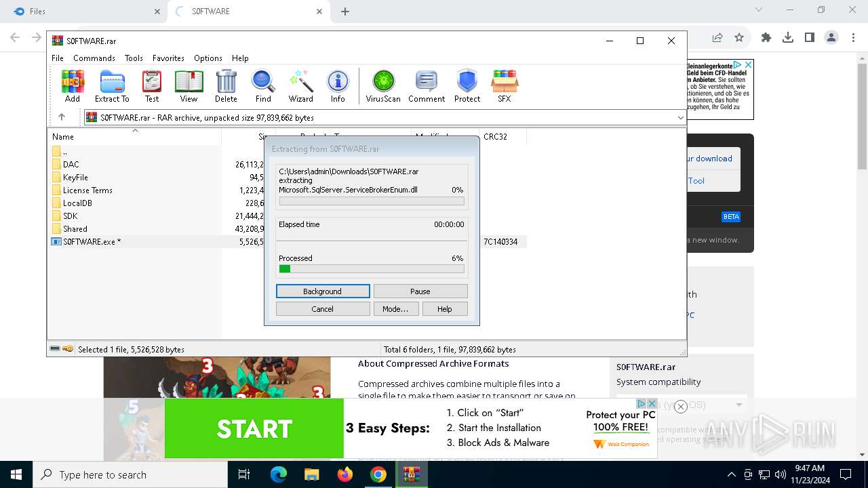Click the Add toolbar icon in WinRAR
This screenshot has height=488, width=868.
pyautogui.click(x=73, y=86)
